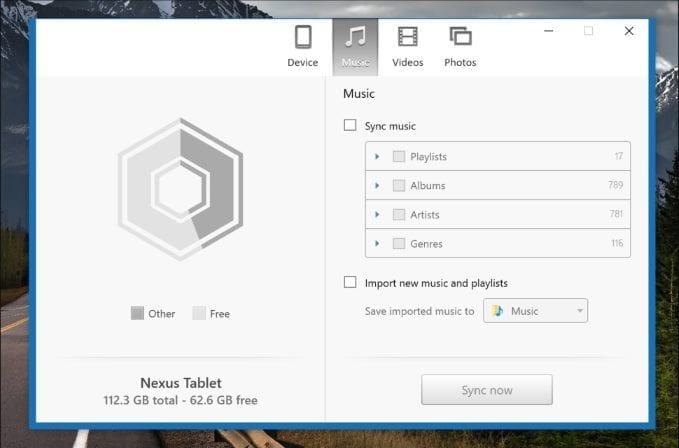This screenshot has width=679, height=448.
Task: Expand the Genres list arrow
Action: click(377, 244)
